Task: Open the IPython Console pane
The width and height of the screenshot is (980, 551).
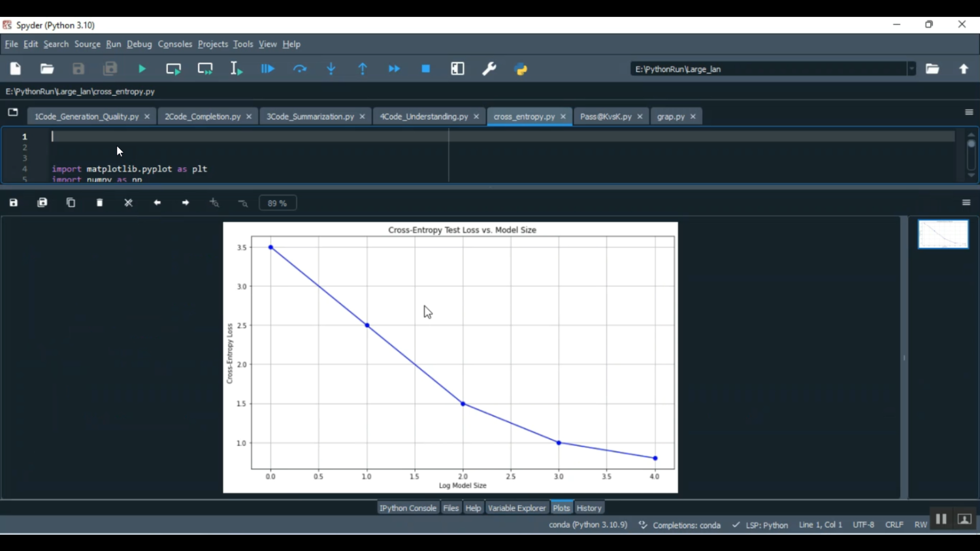Action: point(408,508)
